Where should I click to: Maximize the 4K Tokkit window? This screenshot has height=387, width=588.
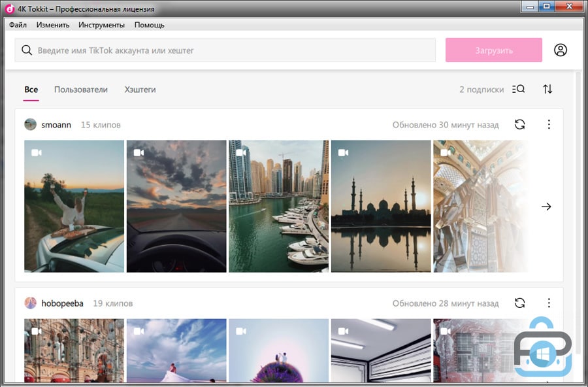point(547,7)
